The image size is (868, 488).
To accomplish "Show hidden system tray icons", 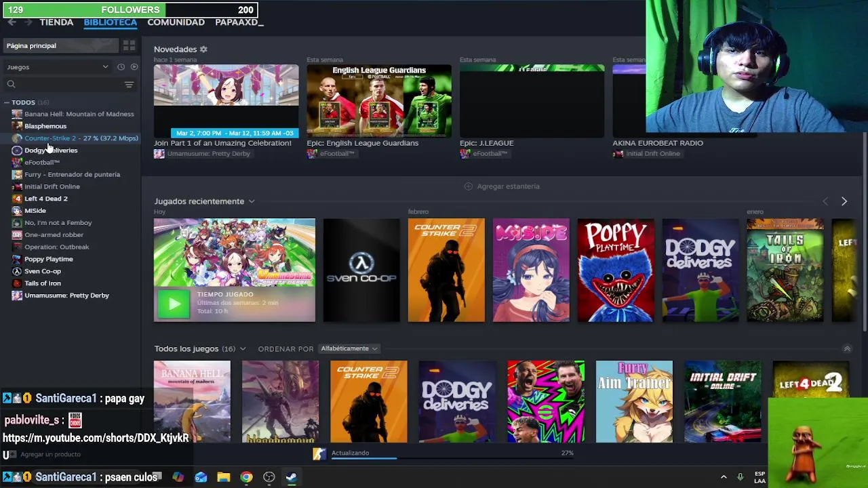I will point(724,477).
